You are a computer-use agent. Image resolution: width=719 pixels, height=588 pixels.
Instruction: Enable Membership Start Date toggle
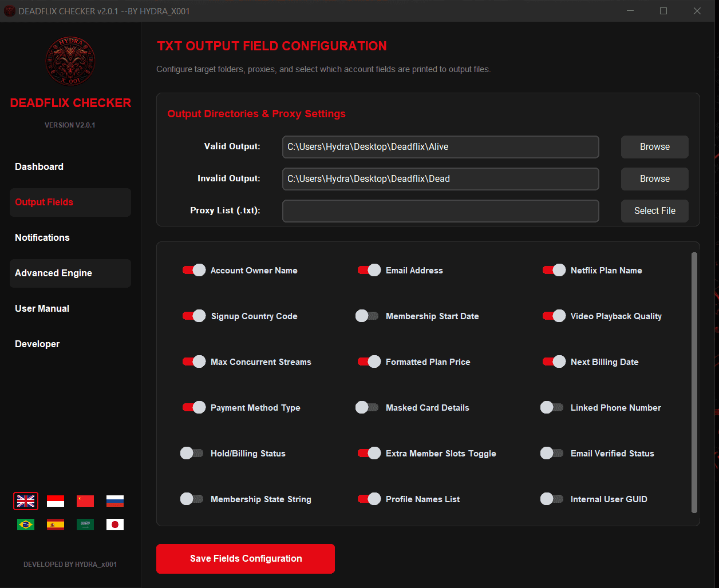[367, 316]
